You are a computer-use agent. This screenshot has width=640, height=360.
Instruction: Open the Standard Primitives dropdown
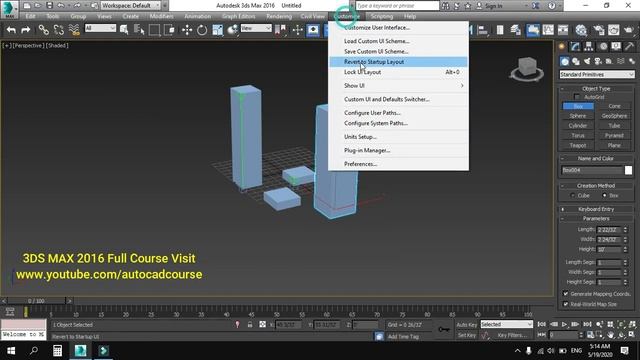pos(596,74)
